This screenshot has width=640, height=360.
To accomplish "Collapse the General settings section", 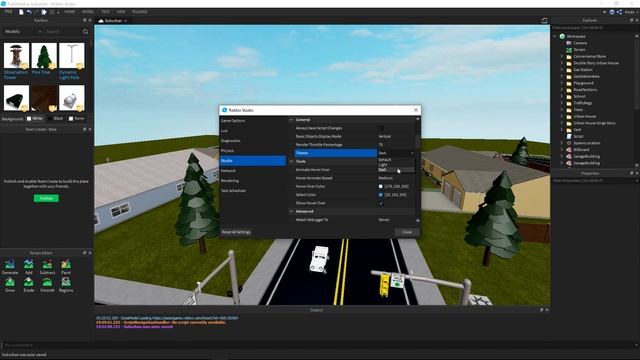I will [x=291, y=120].
